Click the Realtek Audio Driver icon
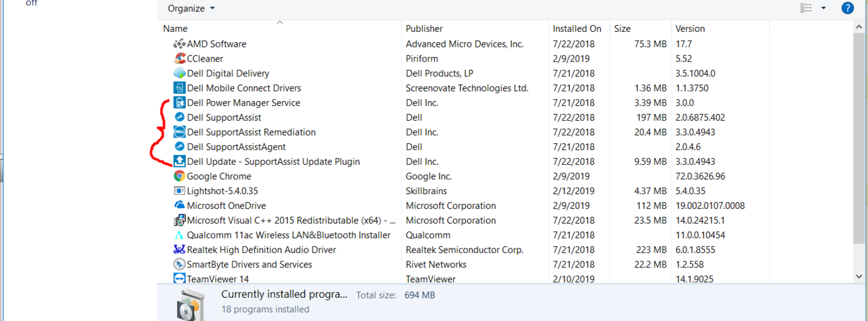Viewport: 868px width, 321px height. (180, 250)
